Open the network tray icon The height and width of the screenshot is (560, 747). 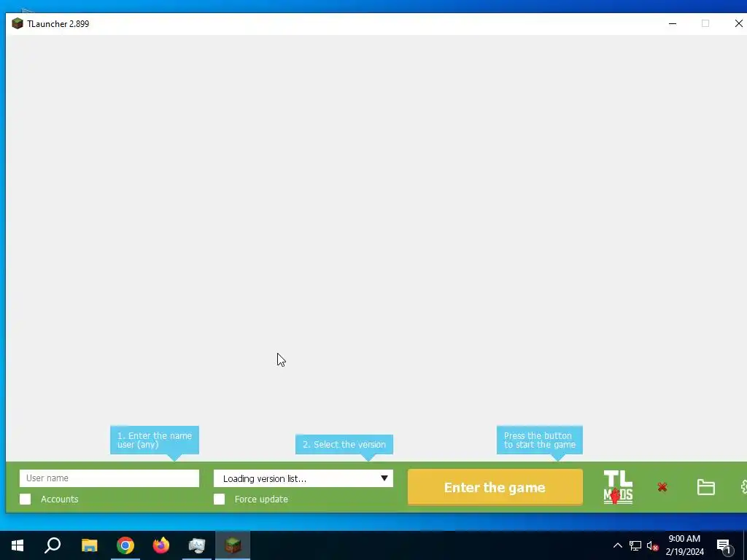click(x=635, y=545)
